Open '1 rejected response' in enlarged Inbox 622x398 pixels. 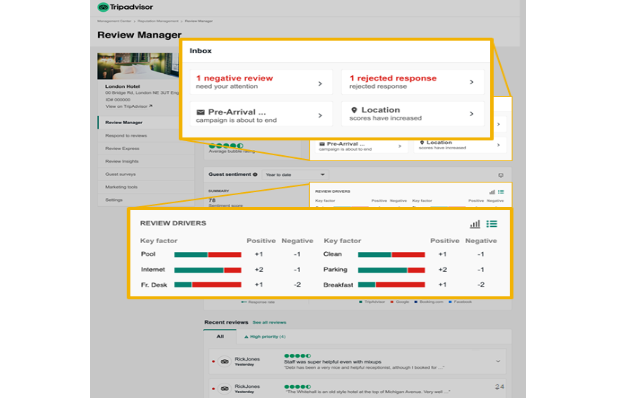tap(413, 82)
